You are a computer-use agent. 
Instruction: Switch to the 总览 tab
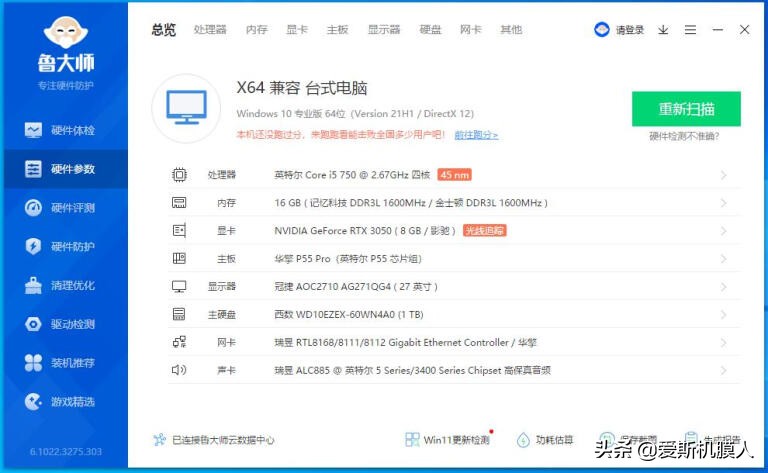[164, 30]
